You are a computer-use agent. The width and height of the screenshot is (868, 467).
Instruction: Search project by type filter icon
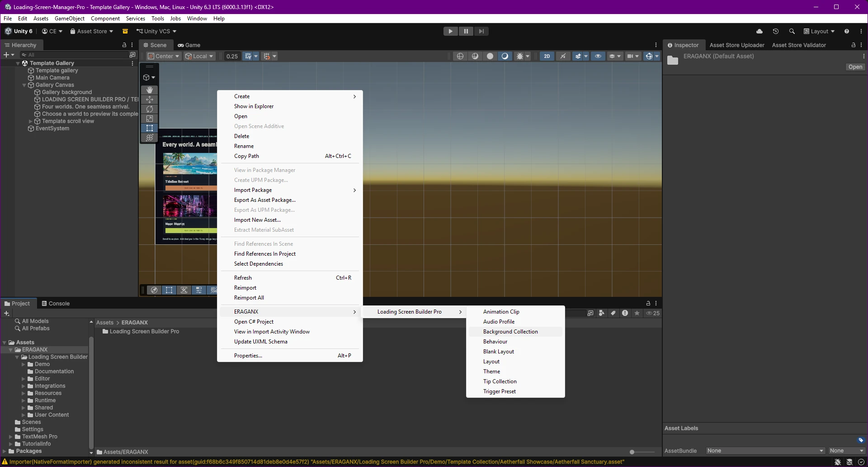(601, 313)
